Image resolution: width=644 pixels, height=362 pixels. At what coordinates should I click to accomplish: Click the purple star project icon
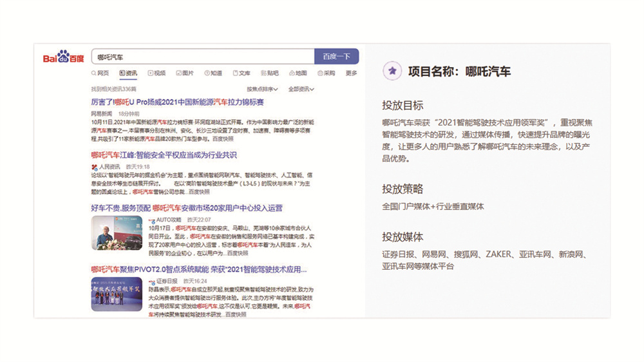(x=391, y=71)
